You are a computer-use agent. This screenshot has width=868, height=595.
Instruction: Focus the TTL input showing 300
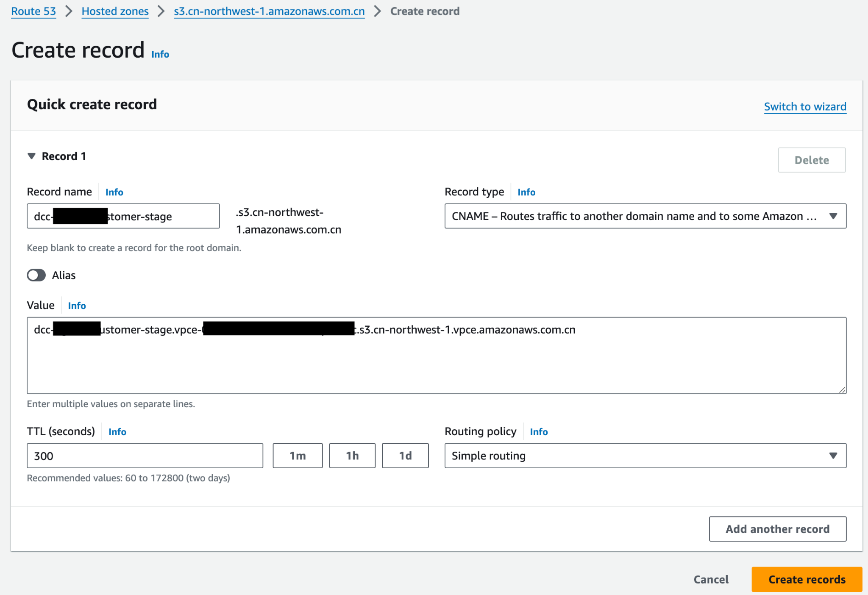coord(145,456)
